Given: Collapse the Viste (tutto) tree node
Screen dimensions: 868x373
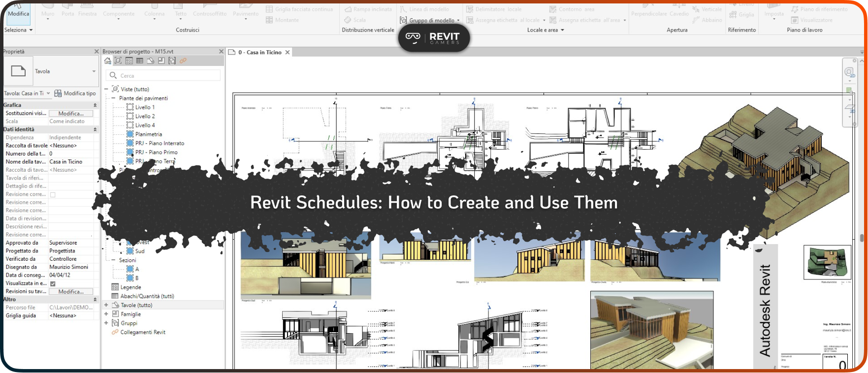Looking at the screenshot, I should [x=106, y=90].
